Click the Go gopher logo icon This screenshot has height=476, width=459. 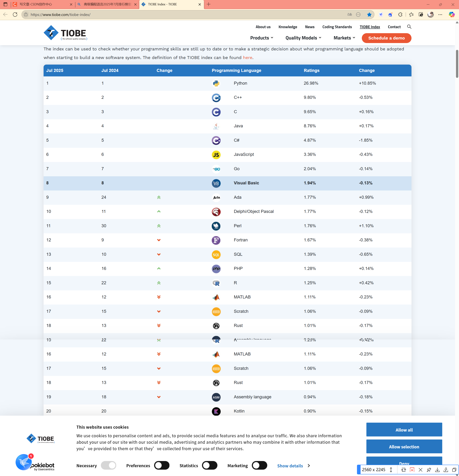click(216, 169)
